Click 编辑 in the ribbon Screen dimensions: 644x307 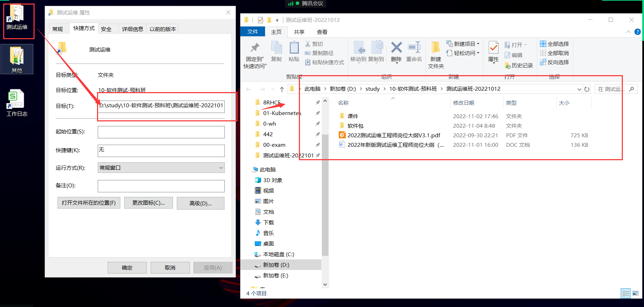(x=514, y=55)
